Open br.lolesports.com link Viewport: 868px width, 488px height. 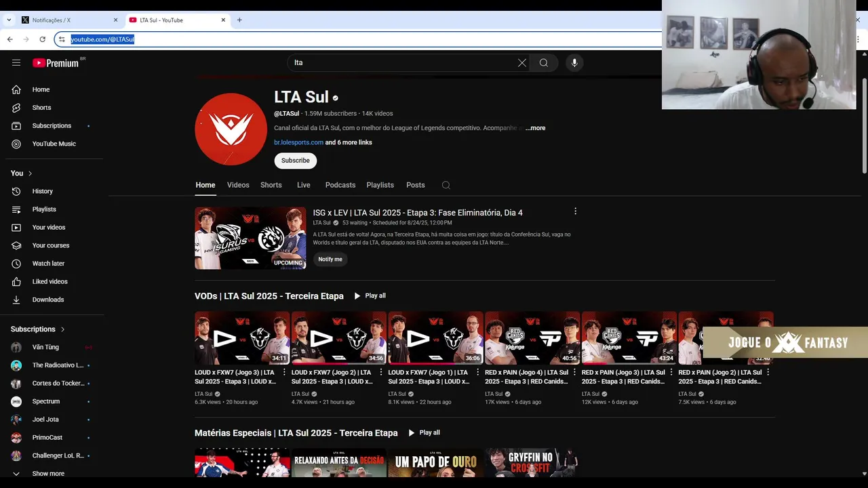click(298, 142)
